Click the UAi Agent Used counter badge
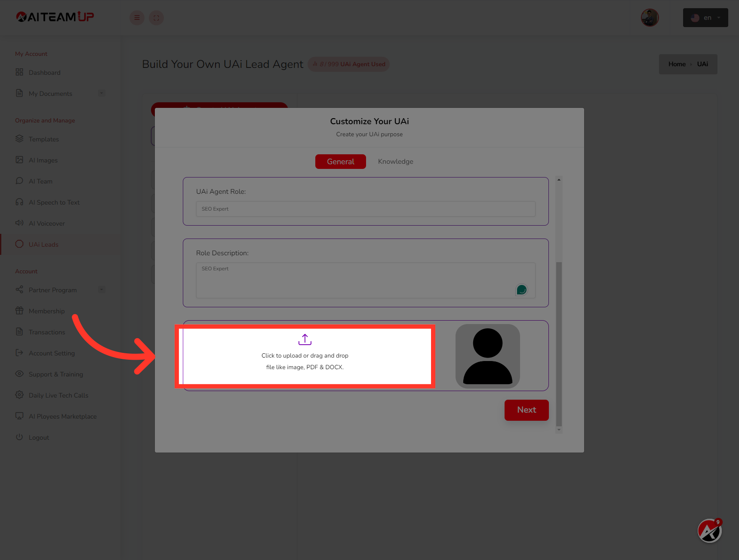739x560 pixels. pos(349,64)
